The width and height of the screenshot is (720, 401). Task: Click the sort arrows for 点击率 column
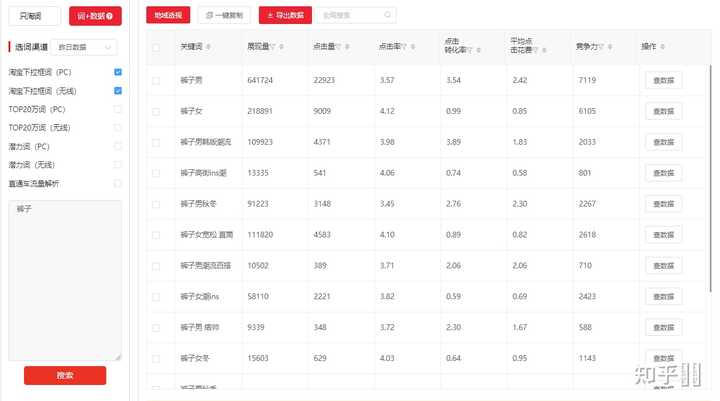[413, 47]
